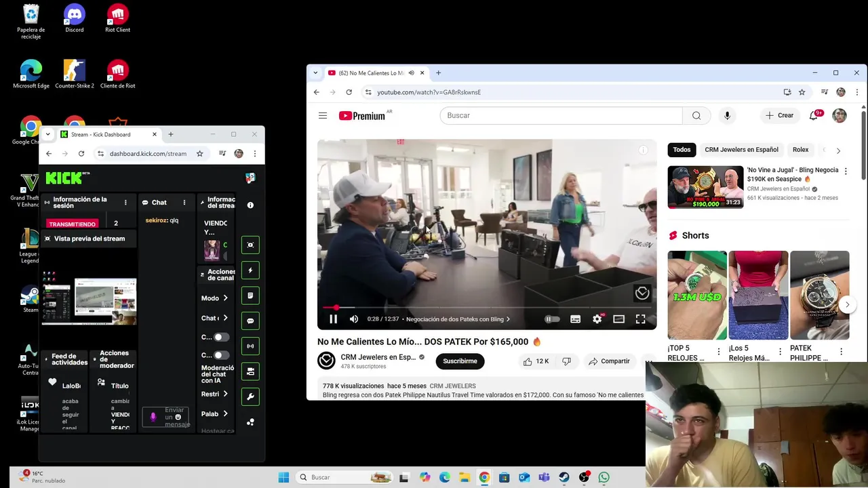Screen dimensions: 868x488
Task: Click the info icon in Kick sidebar
Action: tap(250, 205)
